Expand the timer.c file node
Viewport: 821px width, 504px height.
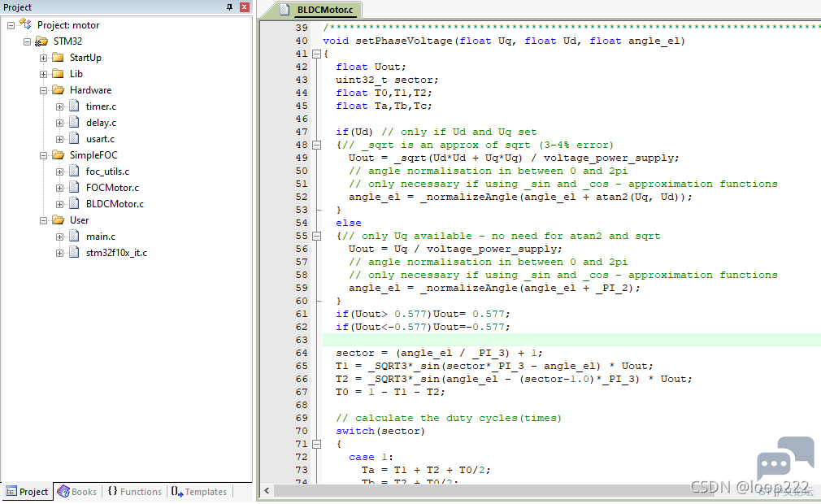coord(59,106)
